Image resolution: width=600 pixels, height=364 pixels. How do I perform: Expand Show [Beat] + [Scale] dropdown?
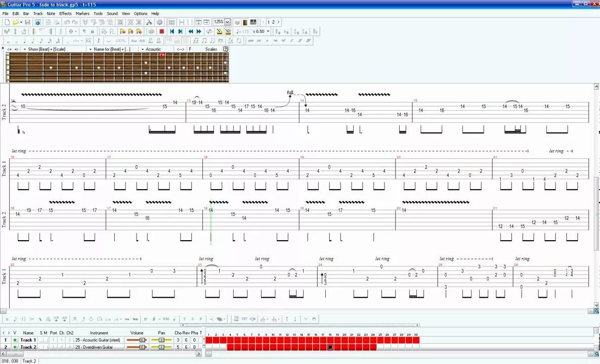point(25,50)
